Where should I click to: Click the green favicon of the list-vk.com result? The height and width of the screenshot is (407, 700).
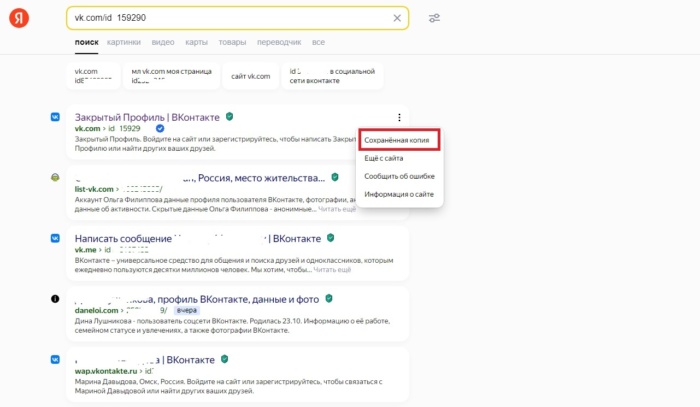pos(55,177)
